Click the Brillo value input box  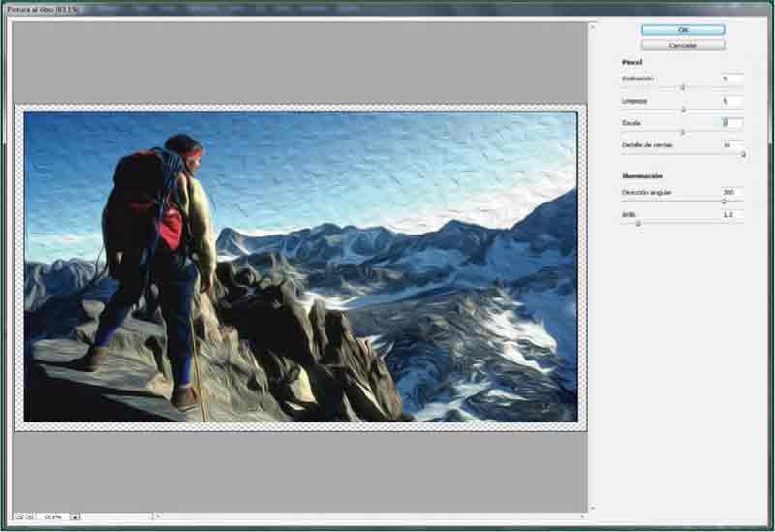coord(731,213)
